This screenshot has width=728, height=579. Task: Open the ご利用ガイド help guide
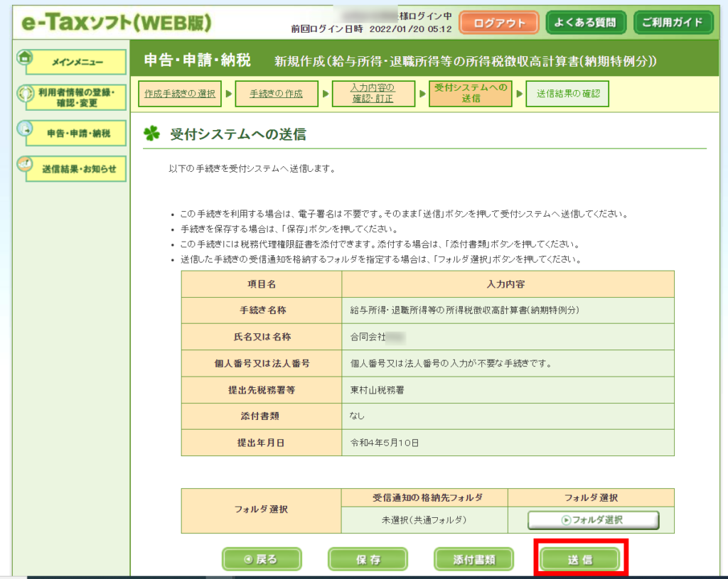[x=672, y=22]
